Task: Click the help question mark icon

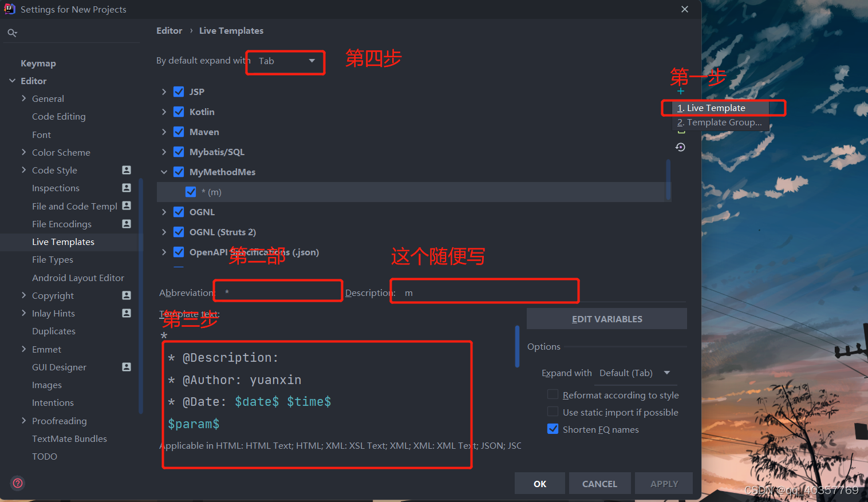Action: tap(18, 483)
